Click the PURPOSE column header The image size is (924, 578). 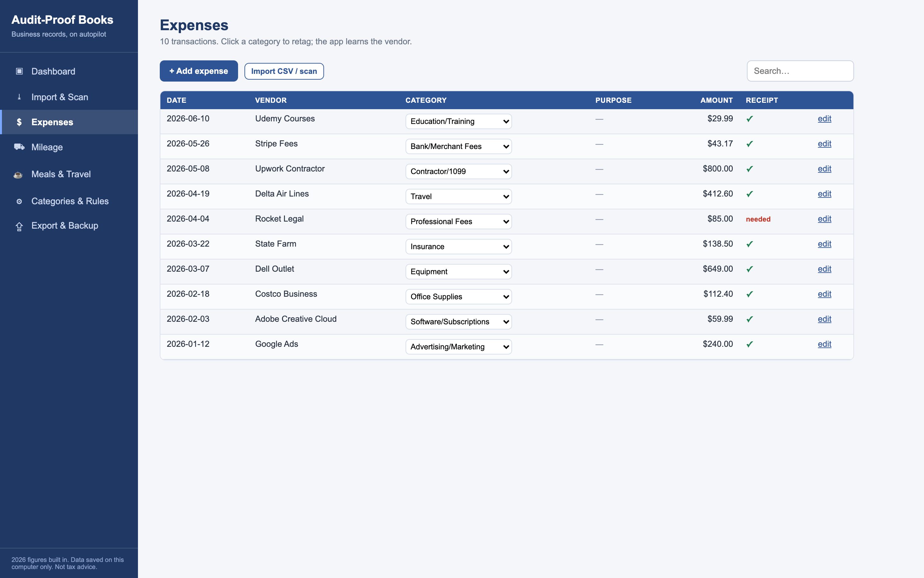tap(613, 100)
